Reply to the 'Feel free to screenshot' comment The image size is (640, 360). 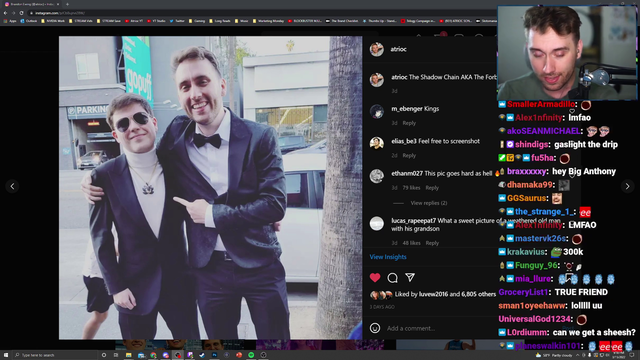(409, 156)
